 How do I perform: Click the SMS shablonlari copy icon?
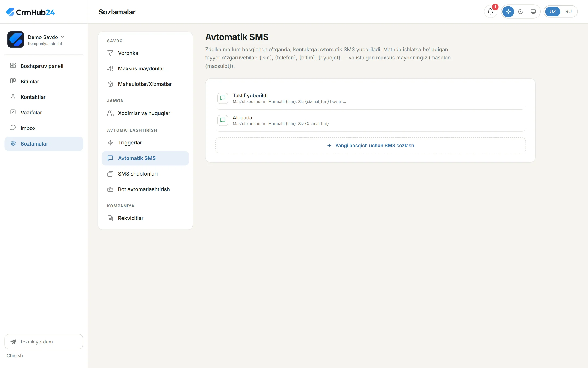110,174
